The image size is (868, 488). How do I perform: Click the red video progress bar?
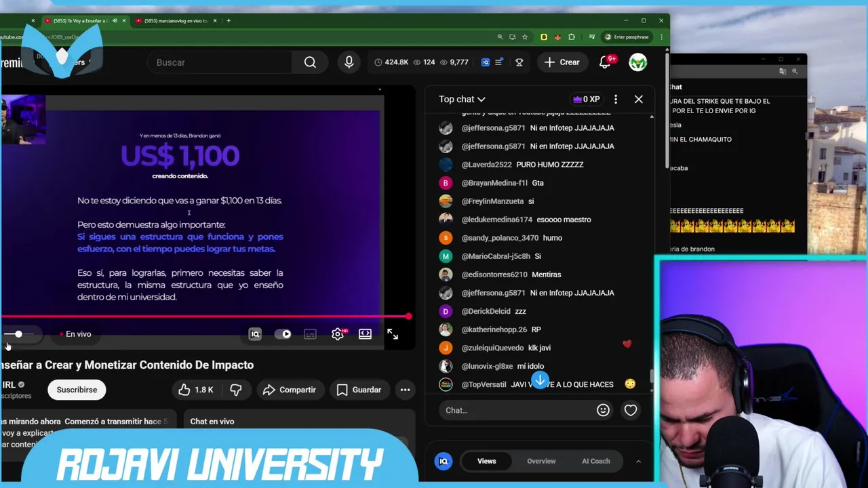pos(203,317)
